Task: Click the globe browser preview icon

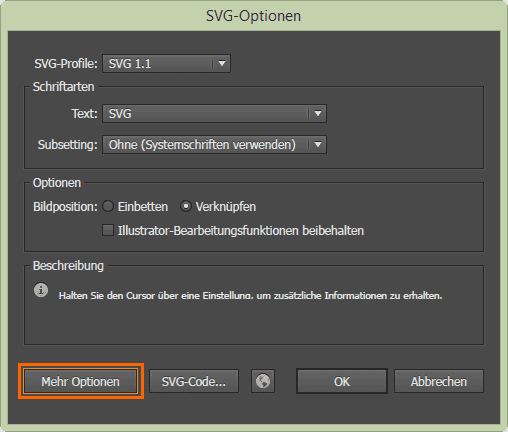Action: click(x=263, y=381)
